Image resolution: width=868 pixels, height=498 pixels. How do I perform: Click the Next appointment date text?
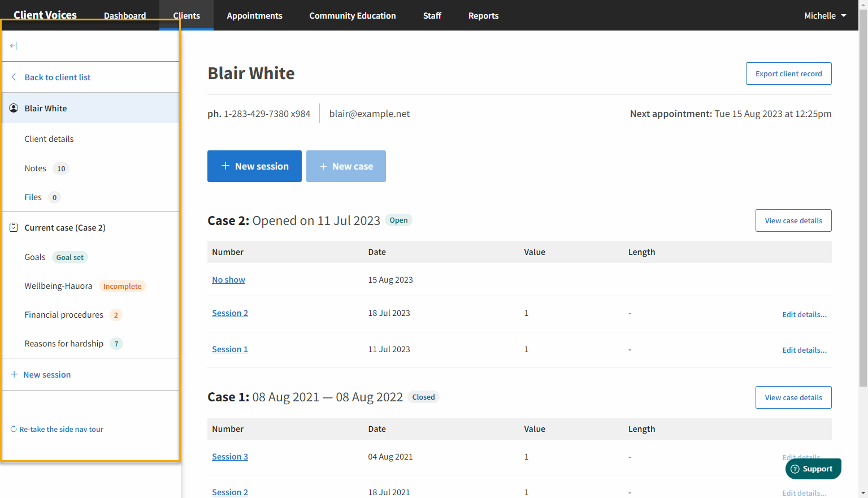[x=772, y=114]
